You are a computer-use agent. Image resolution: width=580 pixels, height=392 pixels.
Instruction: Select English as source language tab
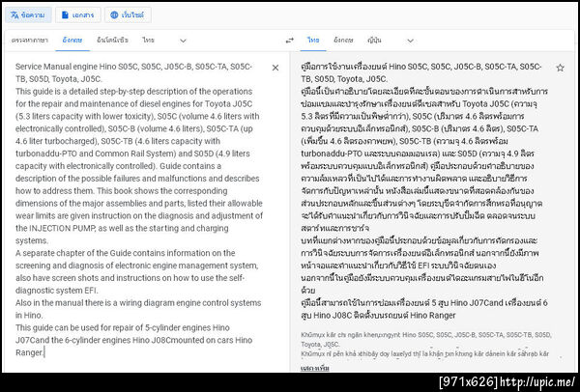(x=72, y=41)
